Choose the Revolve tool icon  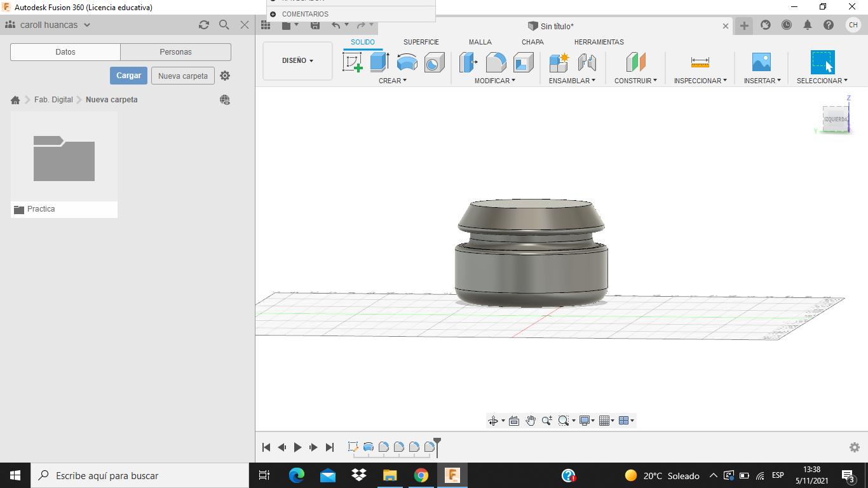[407, 62]
